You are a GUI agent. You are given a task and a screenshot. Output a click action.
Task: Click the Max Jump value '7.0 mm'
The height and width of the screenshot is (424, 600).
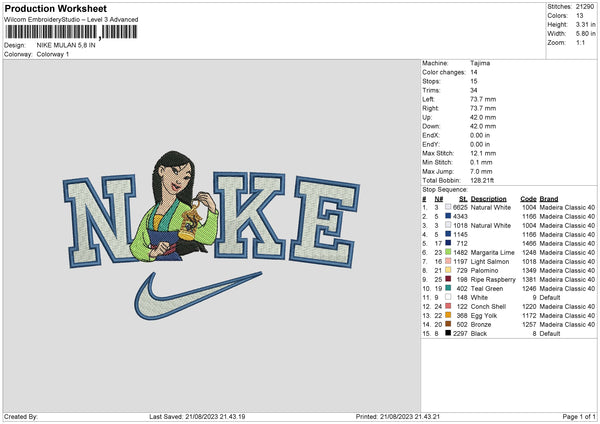[481, 171]
